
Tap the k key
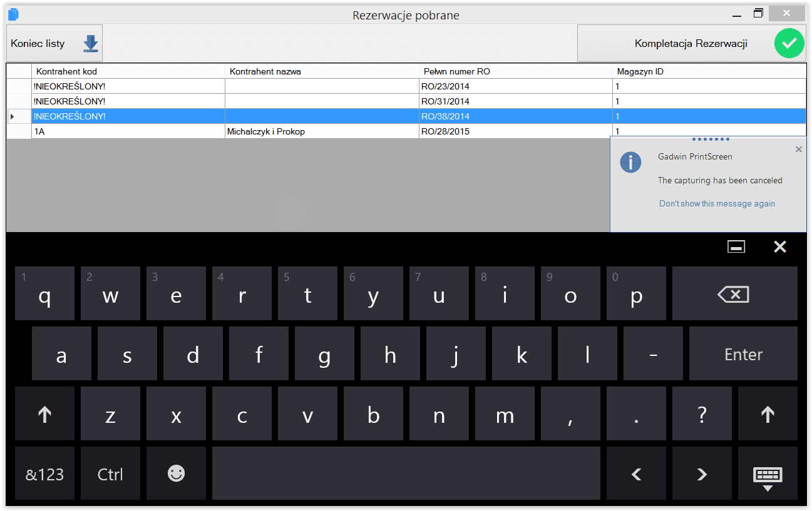(522, 353)
